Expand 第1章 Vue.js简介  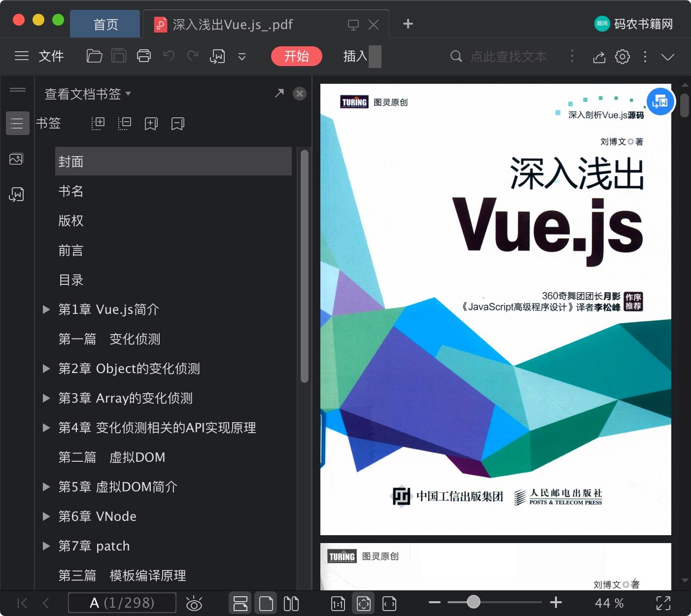tap(46, 309)
